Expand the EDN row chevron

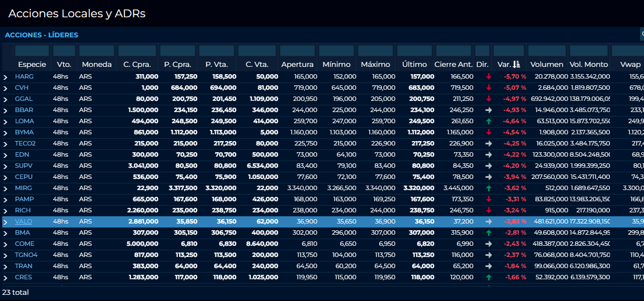6,155
